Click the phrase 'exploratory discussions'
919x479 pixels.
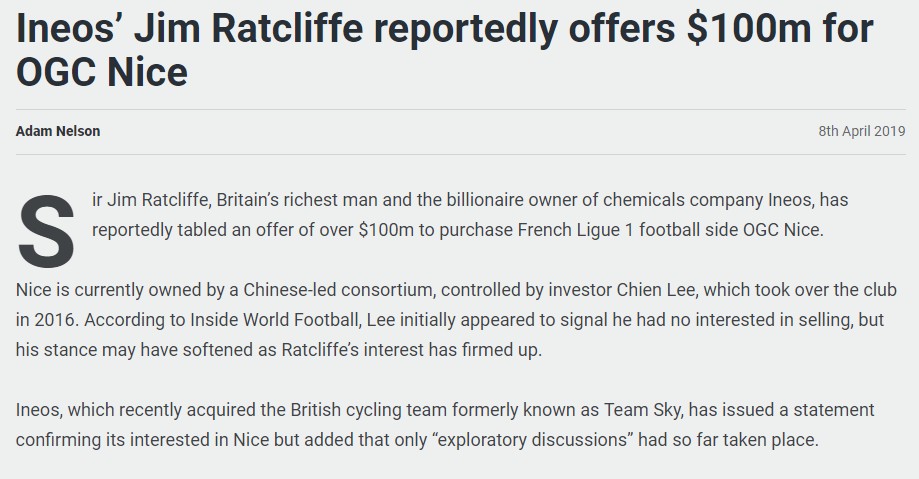click(x=532, y=440)
